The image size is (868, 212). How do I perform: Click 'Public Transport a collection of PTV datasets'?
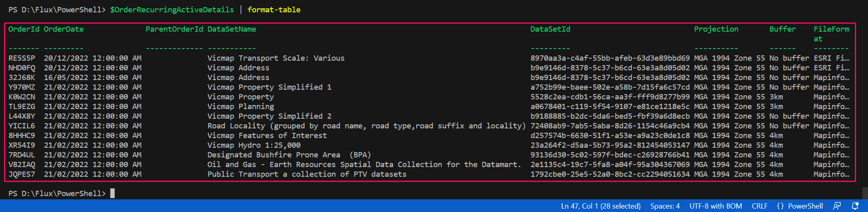tap(307, 174)
